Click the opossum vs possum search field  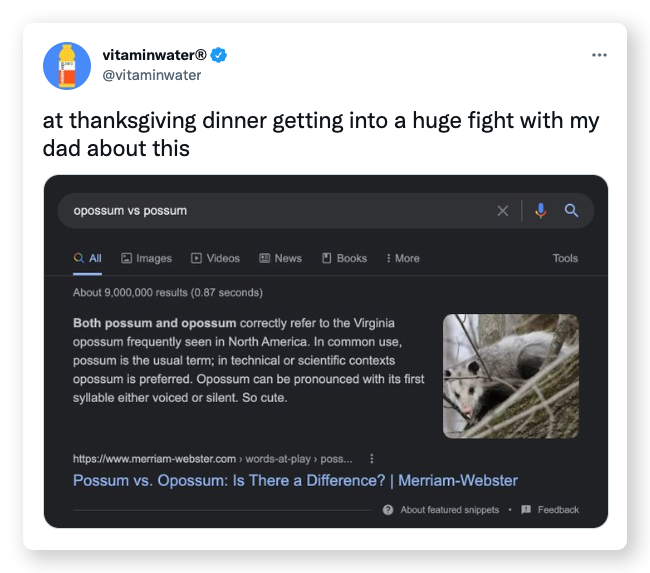pyautogui.click(x=270, y=211)
